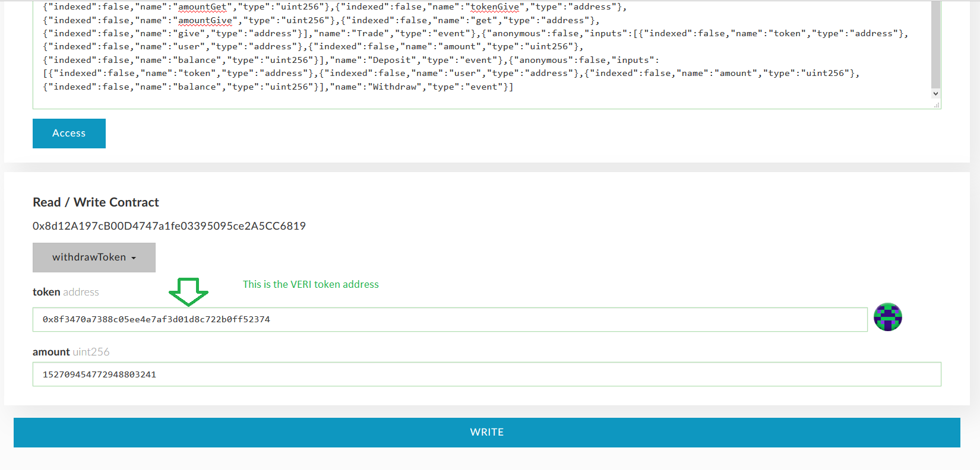Click the contract address 0x8d12A197cB00D4747a1fe03395095ce2A5CC6819
This screenshot has width=980, height=470.
(169, 226)
